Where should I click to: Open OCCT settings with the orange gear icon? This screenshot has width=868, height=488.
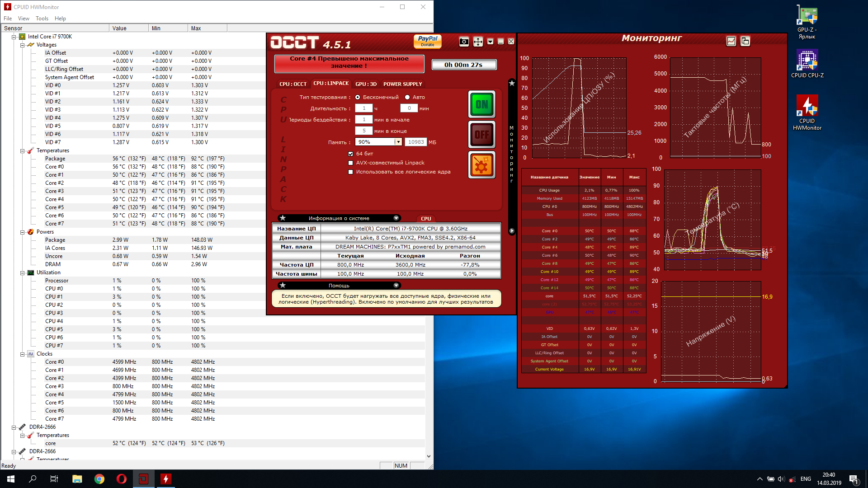pos(482,164)
